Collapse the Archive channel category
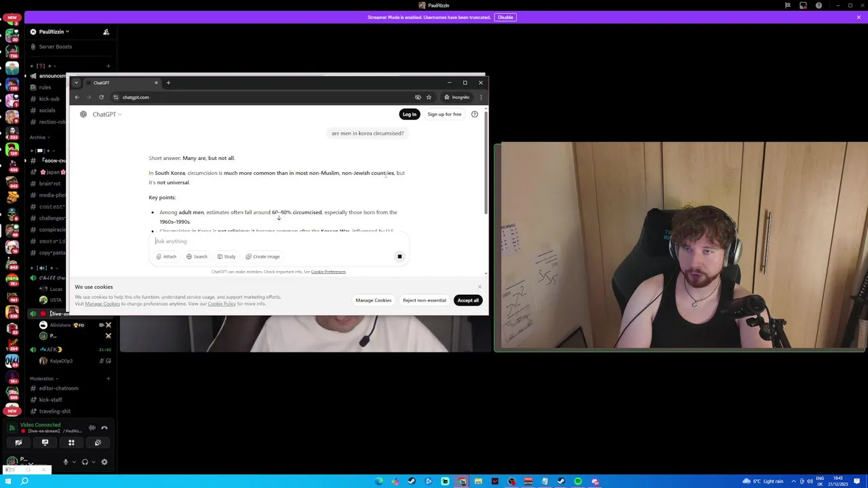Viewport: 868px width, 488px height. pos(39,137)
